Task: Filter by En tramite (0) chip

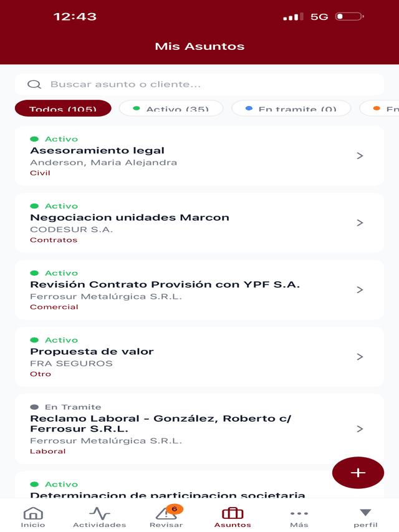Action: click(291, 109)
